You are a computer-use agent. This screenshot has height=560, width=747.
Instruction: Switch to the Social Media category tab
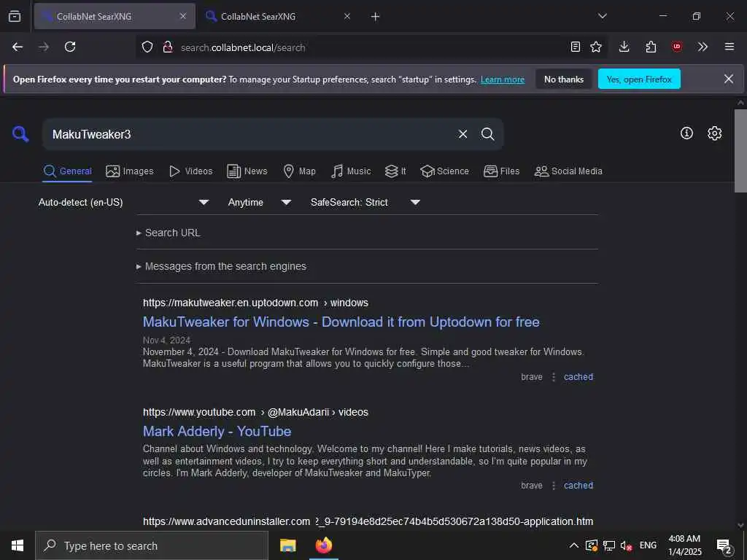(x=568, y=171)
